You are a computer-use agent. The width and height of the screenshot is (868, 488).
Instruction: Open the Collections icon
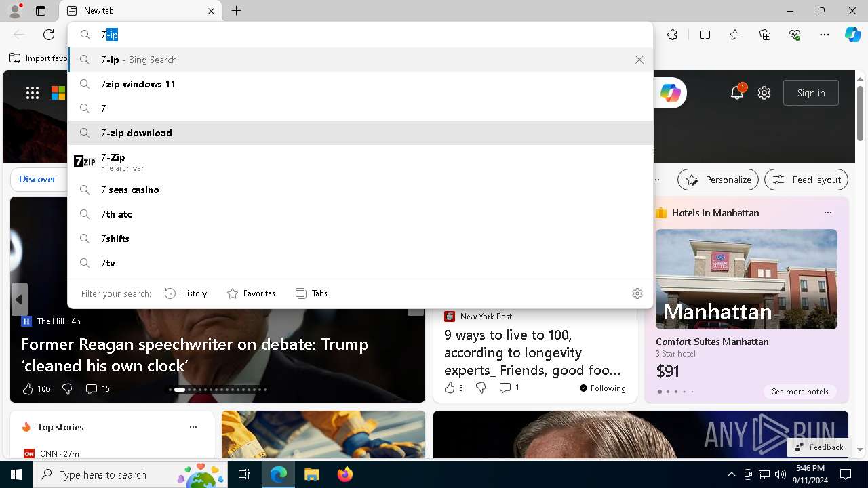pyautogui.click(x=765, y=35)
